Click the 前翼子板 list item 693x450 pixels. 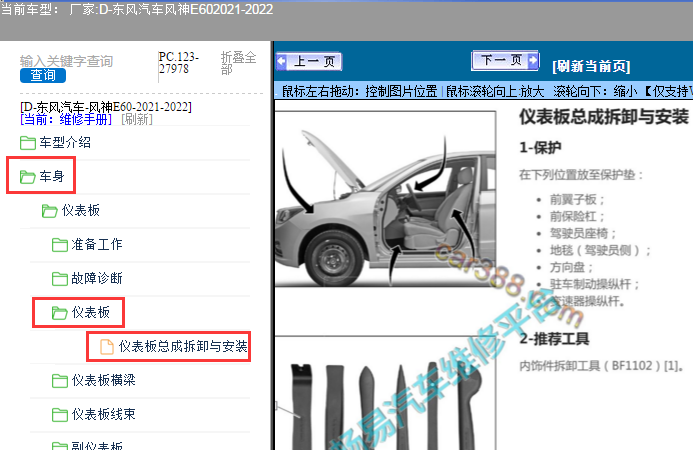[577, 200]
